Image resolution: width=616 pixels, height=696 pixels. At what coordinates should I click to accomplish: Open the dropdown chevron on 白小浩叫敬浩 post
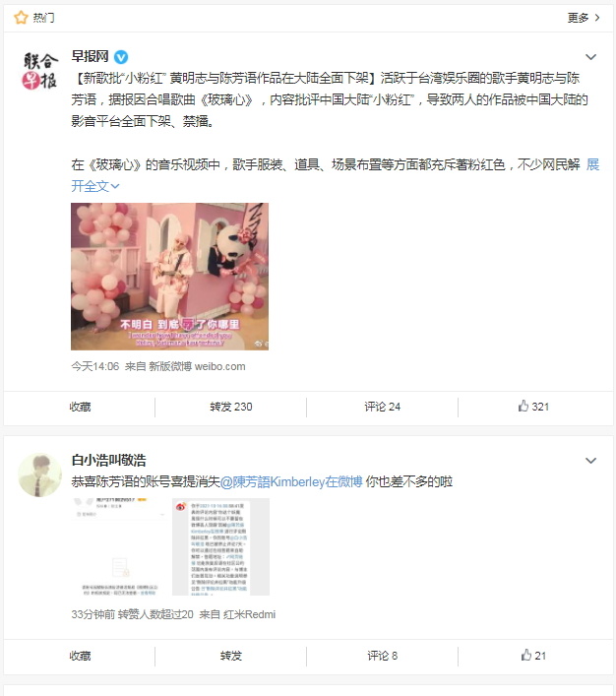(x=590, y=461)
